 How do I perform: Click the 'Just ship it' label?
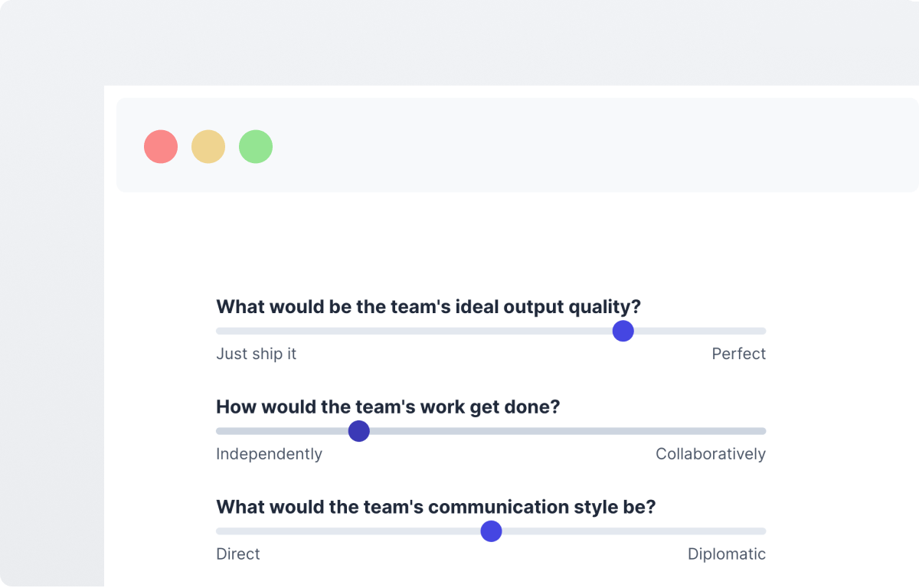point(257,354)
